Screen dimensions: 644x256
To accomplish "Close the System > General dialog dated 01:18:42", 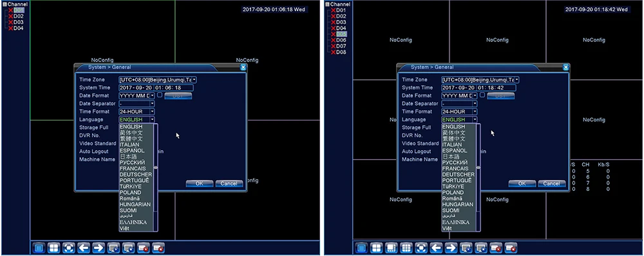I will click(566, 67).
